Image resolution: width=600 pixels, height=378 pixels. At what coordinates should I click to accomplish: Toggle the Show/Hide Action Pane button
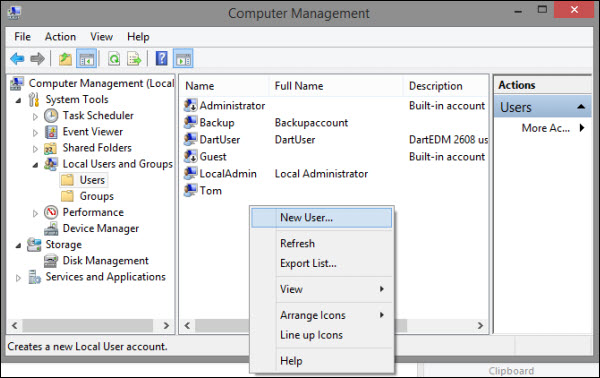point(183,59)
